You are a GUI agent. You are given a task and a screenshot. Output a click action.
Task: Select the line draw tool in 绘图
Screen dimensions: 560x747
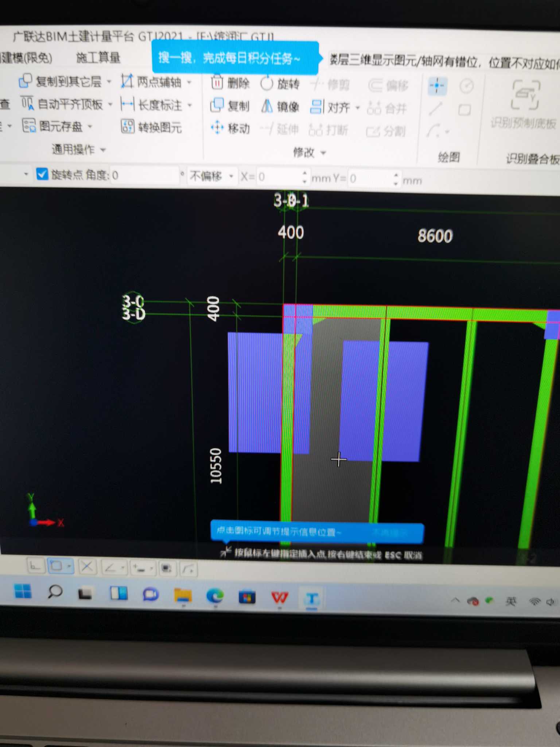point(436,109)
